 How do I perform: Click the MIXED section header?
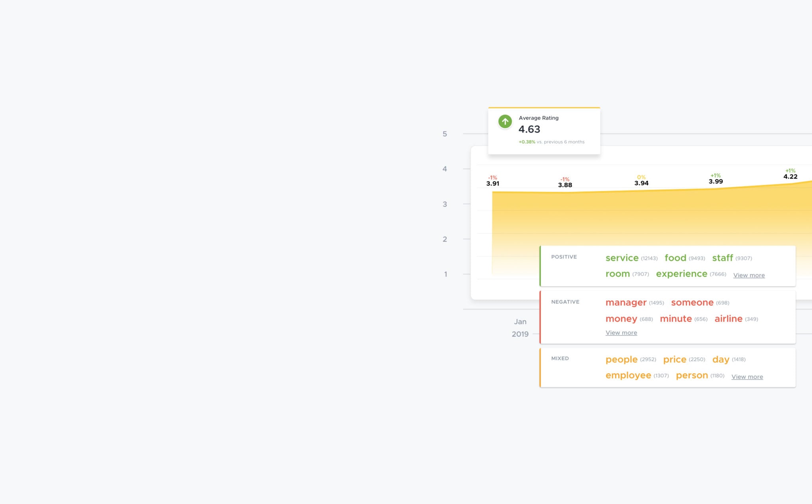pyautogui.click(x=559, y=358)
